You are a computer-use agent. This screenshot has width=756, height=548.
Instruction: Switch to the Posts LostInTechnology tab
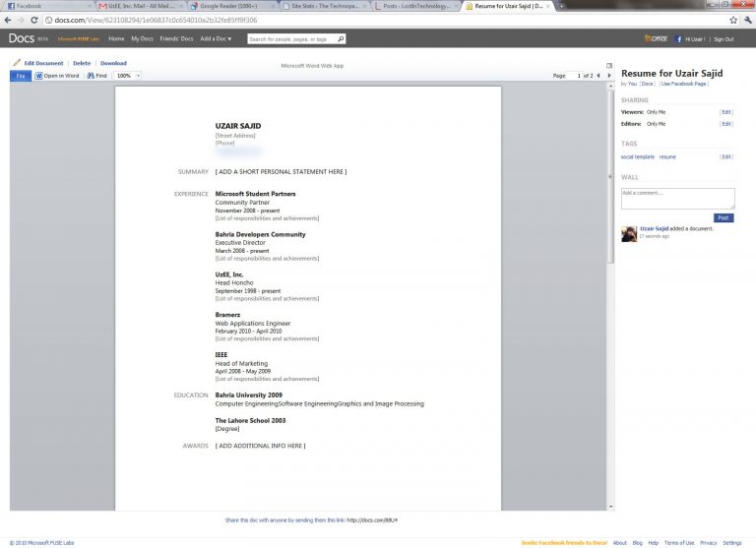[x=415, y=6]
